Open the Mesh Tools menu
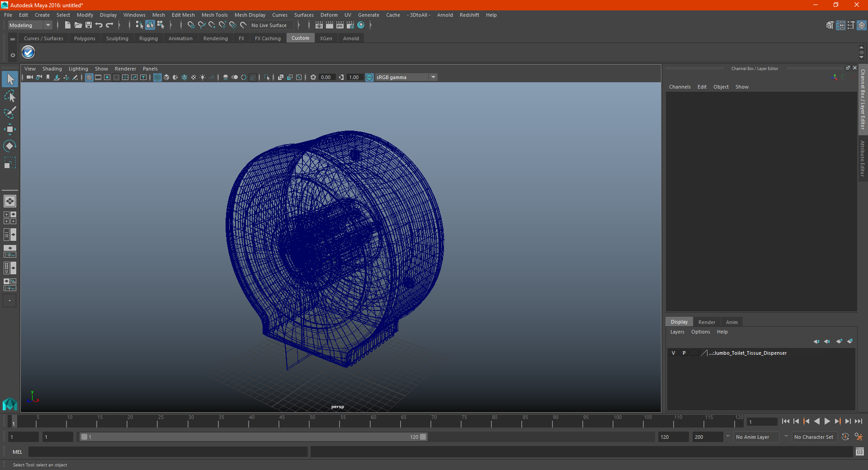 pos(214,15)
